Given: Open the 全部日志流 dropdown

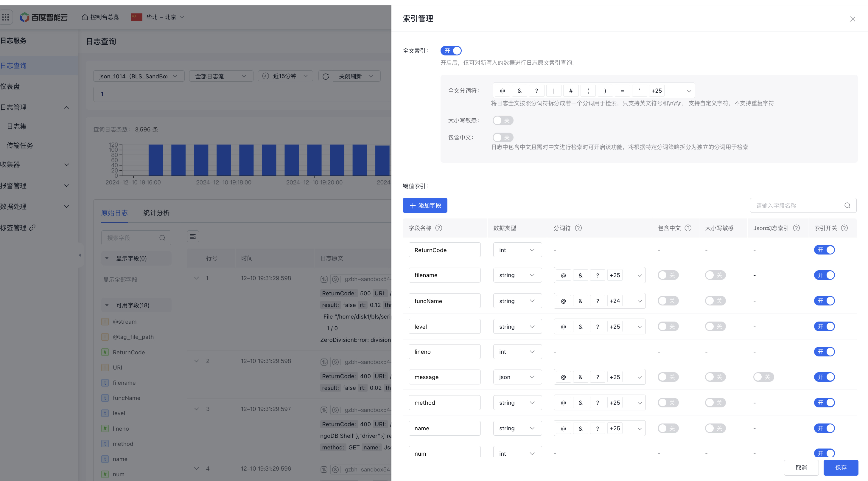Looking at the screenshot, I should (x=221, y=77).
